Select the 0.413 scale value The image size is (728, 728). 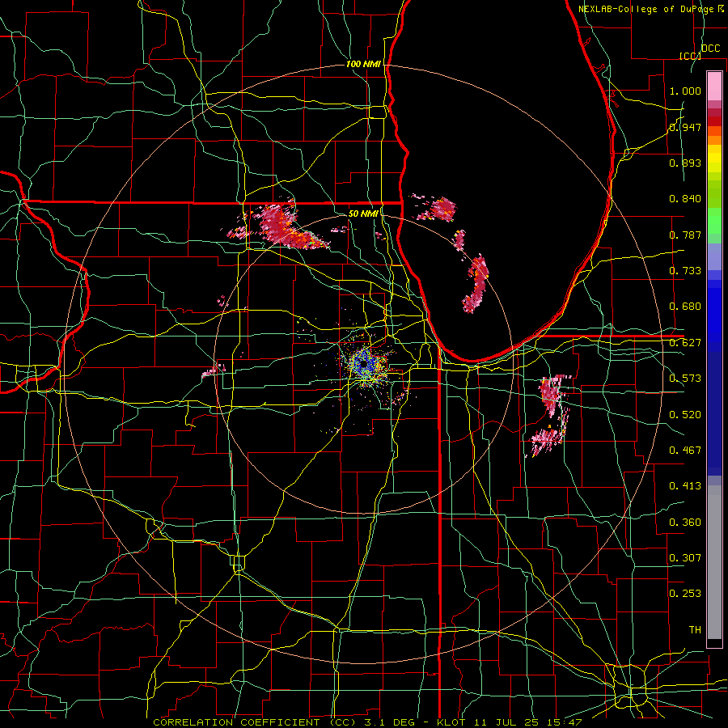685,486
